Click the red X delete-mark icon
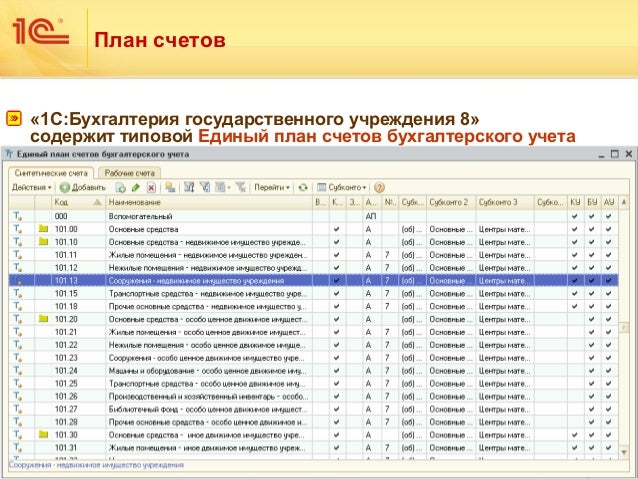This screenshot has height=479, width=638. point(151,188)
